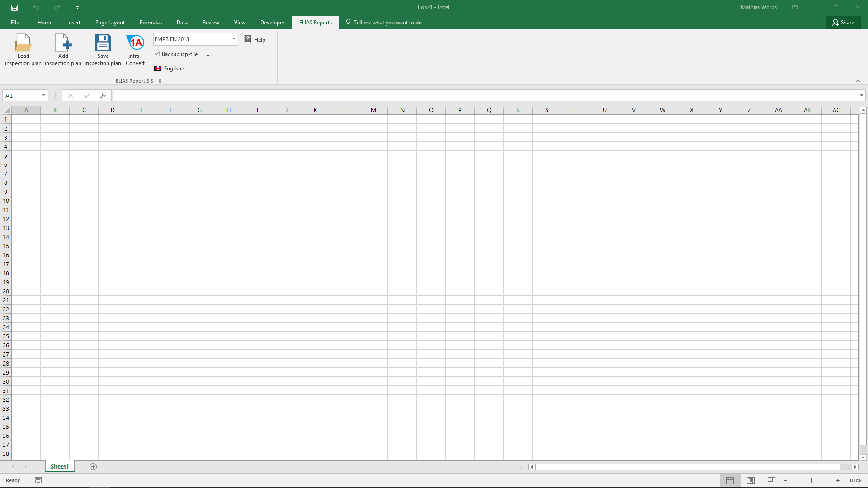Open the EMPB EN 2013 template dropdown

click(x=234, y=39)
